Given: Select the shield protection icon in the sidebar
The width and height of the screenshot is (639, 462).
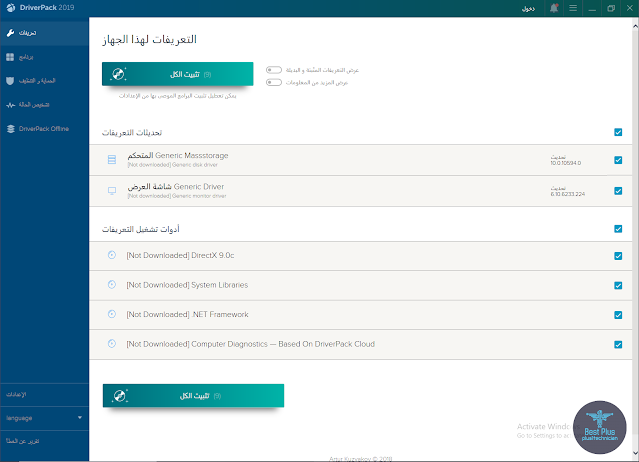Looking at the screenshot, I should tap(10, 81).
